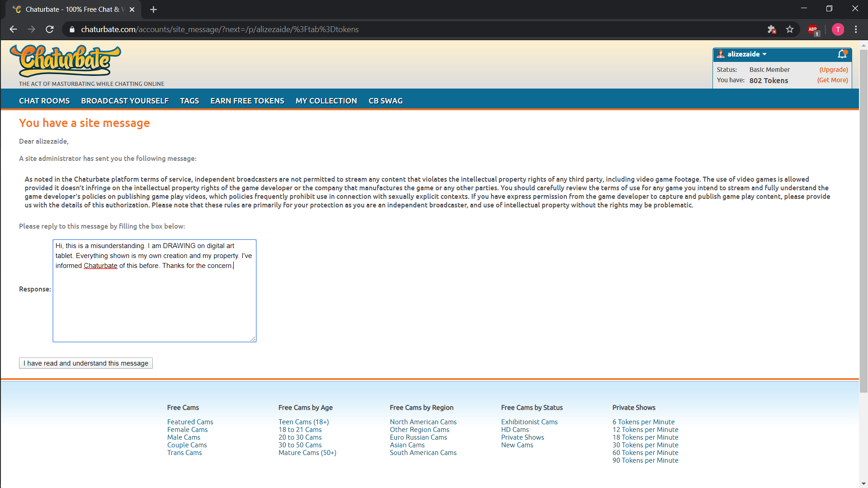Go to the TAGS menu item

coord(189,101)
